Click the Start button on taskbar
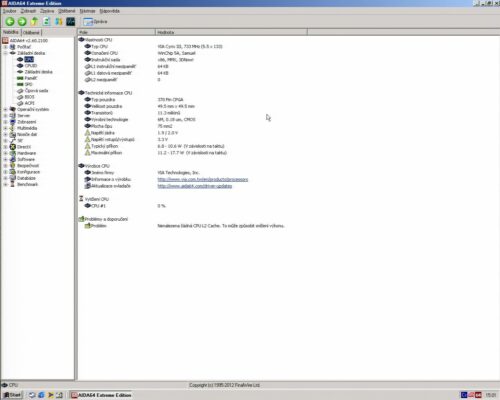The height and width of the screenshot is (400, 500). pos(12,395)
